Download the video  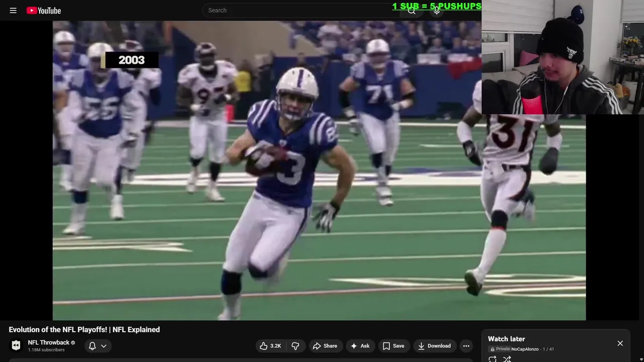pos(435,346)
